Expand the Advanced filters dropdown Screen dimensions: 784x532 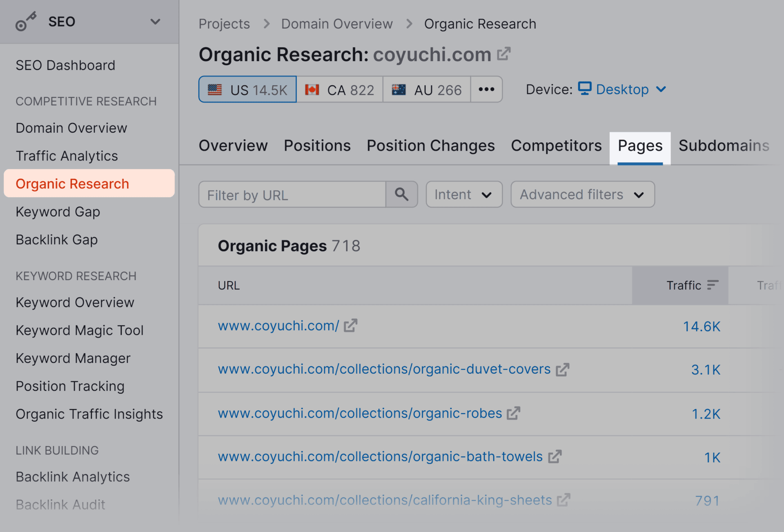(582, 194)
